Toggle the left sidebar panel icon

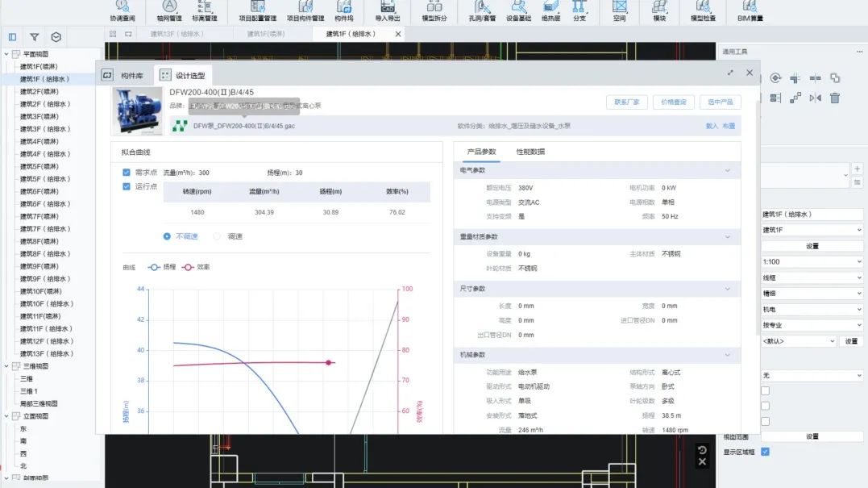click(12, 37)
